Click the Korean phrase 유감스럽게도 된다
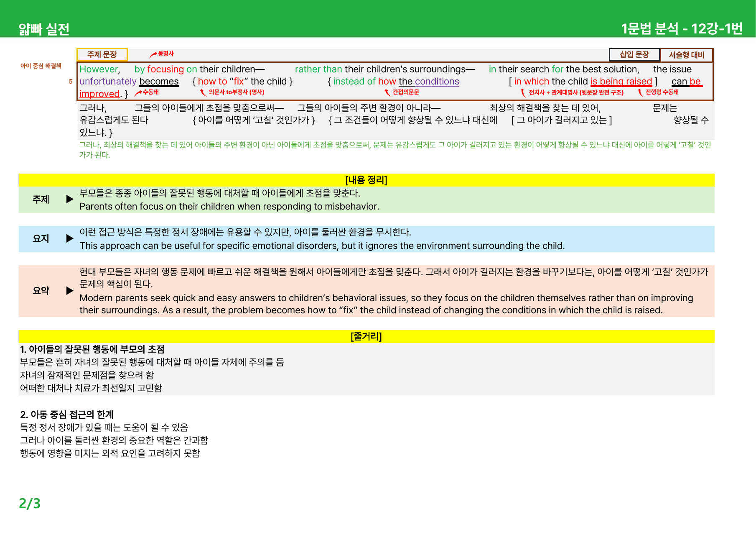 point(114,120)
